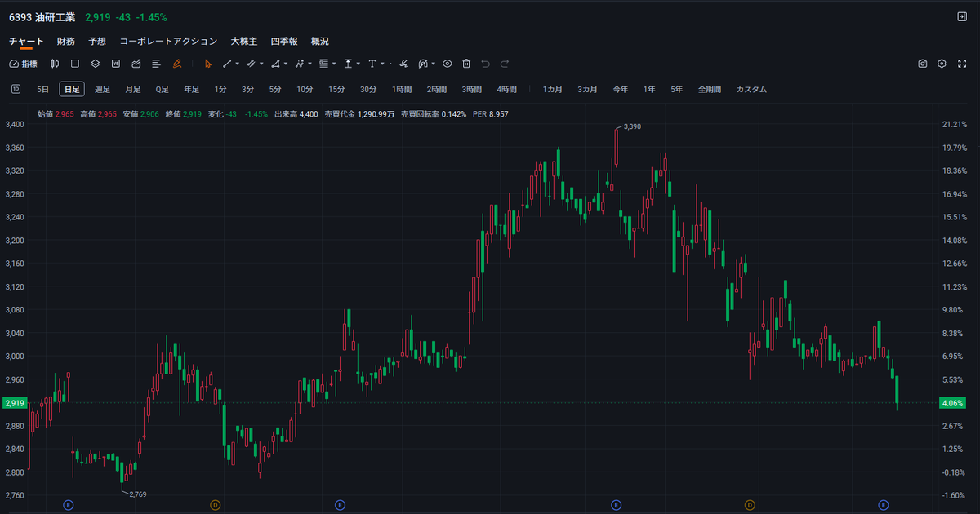Click the 1D interval icon
The image size is (980, 514).
(16, 89)
